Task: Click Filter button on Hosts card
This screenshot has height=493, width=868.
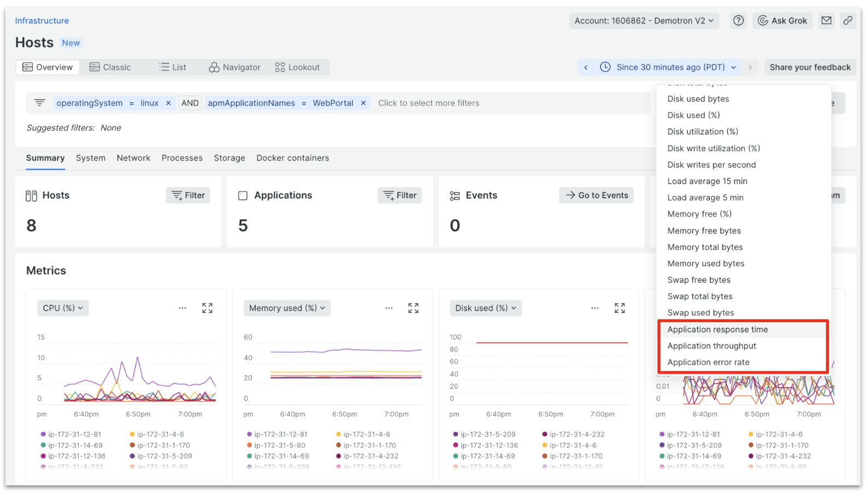Action: pos(188,196)
